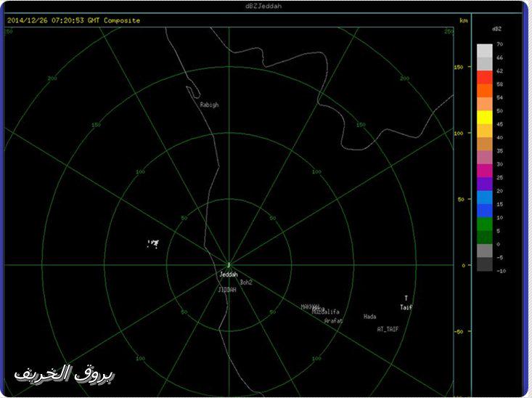Select the dark orange 54–58 dBZ swatch
Viewport: 532px width, 398px height.
click(485, 91)
